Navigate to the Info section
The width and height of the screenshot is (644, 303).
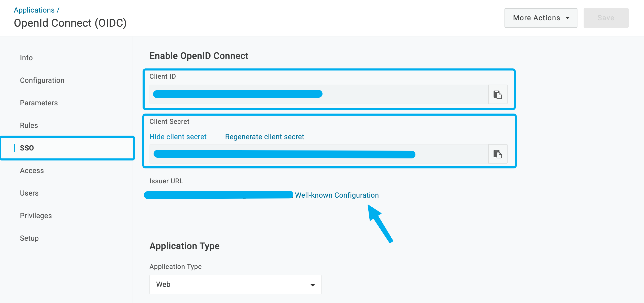pos(26,57)
